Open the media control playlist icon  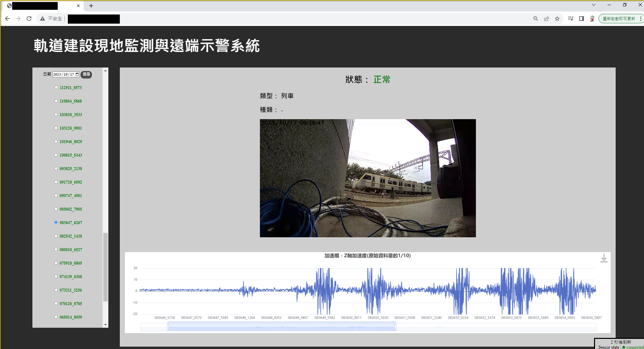tap(570, 19)
